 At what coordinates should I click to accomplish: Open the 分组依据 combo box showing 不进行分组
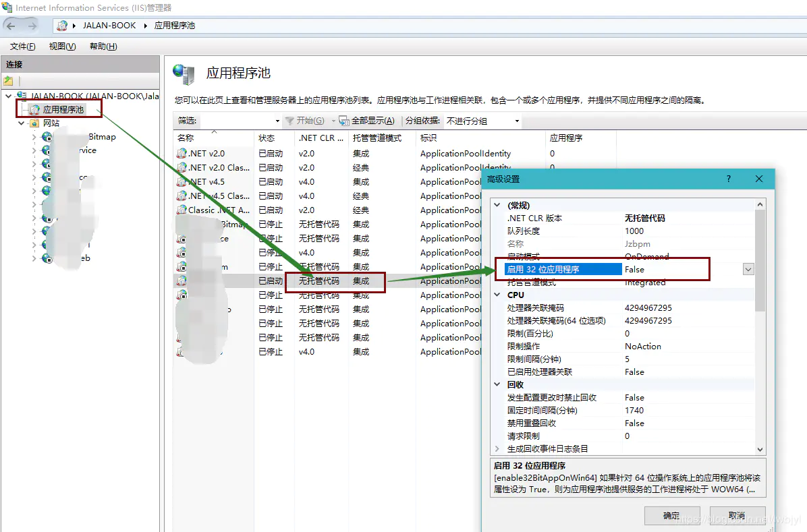516,121
